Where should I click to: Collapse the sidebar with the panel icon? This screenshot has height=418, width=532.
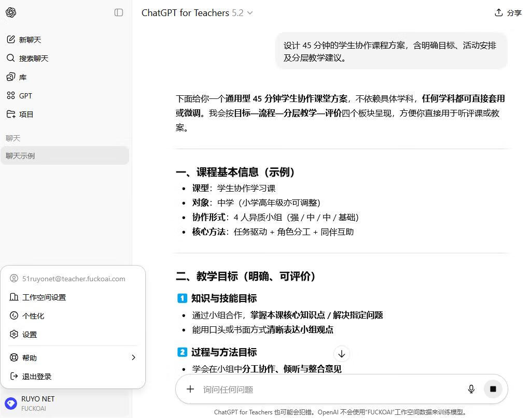coord(119,12)
